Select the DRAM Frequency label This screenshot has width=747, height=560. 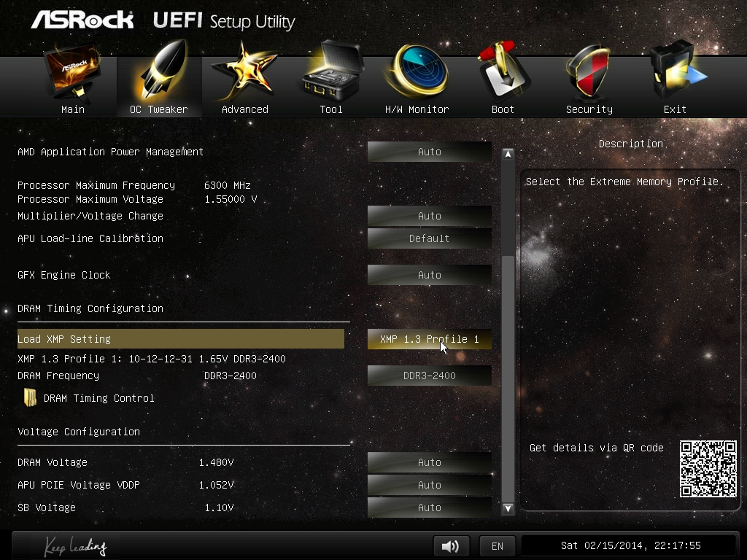(x=58, y=376)
